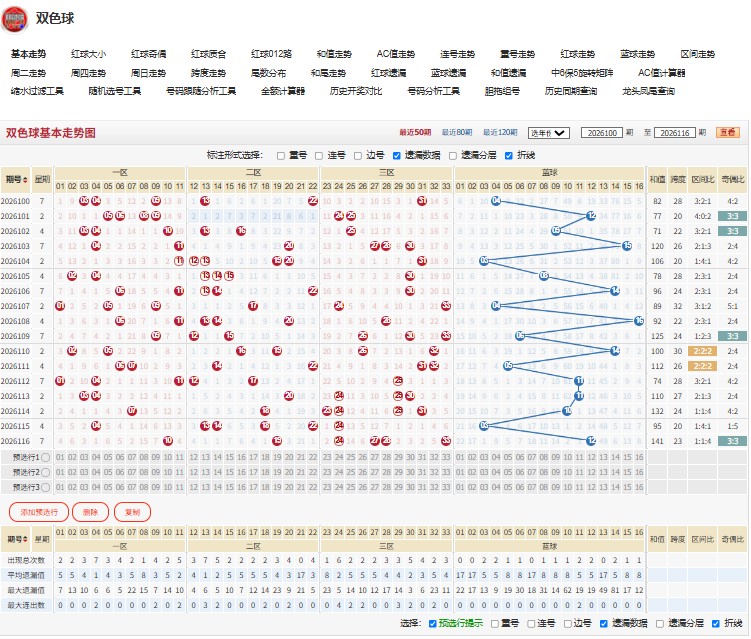
Task: Sort by the bottom table 期号 header arrows
Action: 25,539
